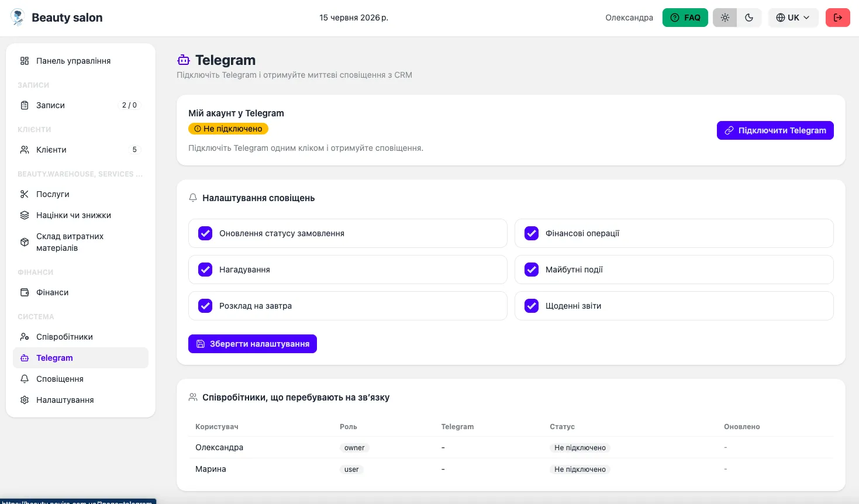Click Марина in the staff table
Image resolution: width=859 pixels, height=504 pixels.
(211, 469)
